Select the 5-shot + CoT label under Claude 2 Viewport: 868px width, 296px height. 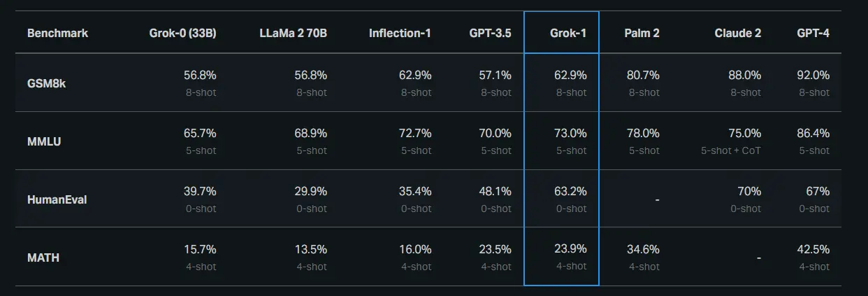(732, 150)
